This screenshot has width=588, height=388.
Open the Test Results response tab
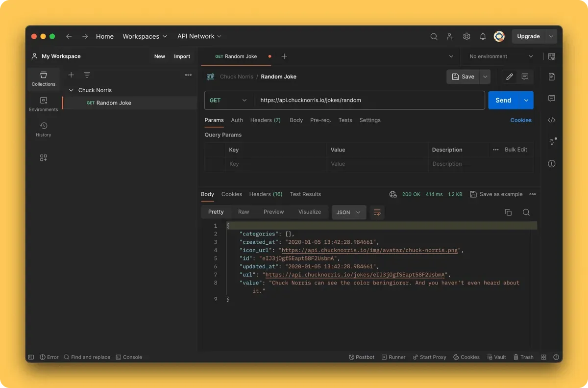click(305, 194)
